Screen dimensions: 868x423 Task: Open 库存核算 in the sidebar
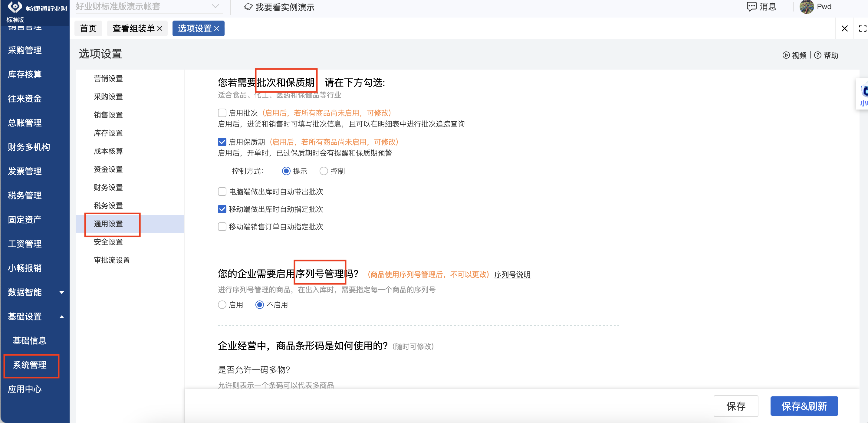tap(25, 74)
